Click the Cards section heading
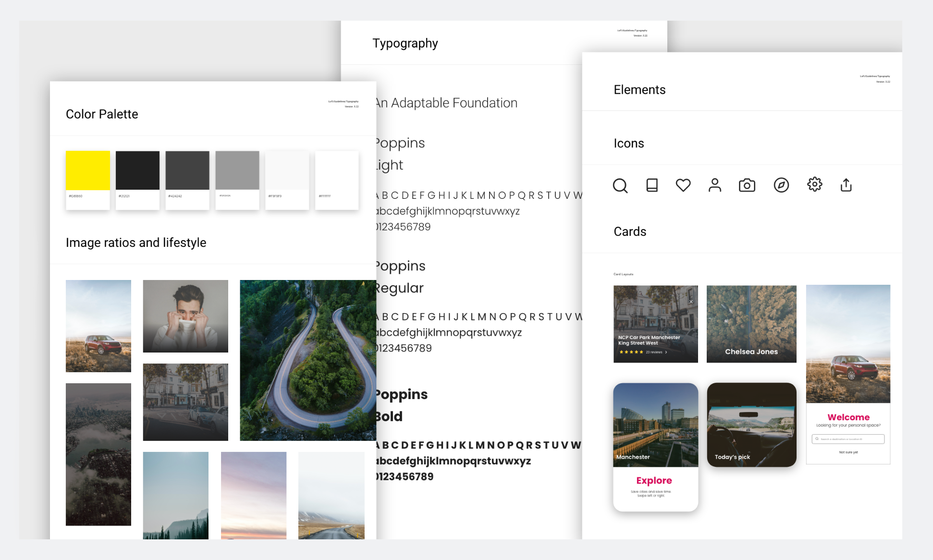Screen dimensions: 933x560 (630, 231)
